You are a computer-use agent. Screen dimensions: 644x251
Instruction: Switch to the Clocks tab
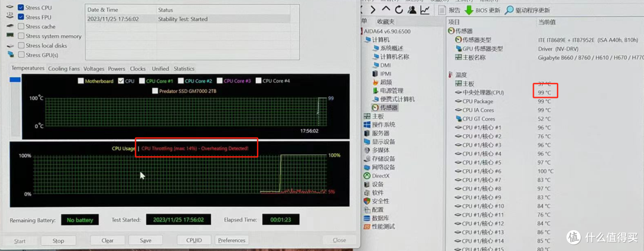pyautogui.click(x=138, y=69)
